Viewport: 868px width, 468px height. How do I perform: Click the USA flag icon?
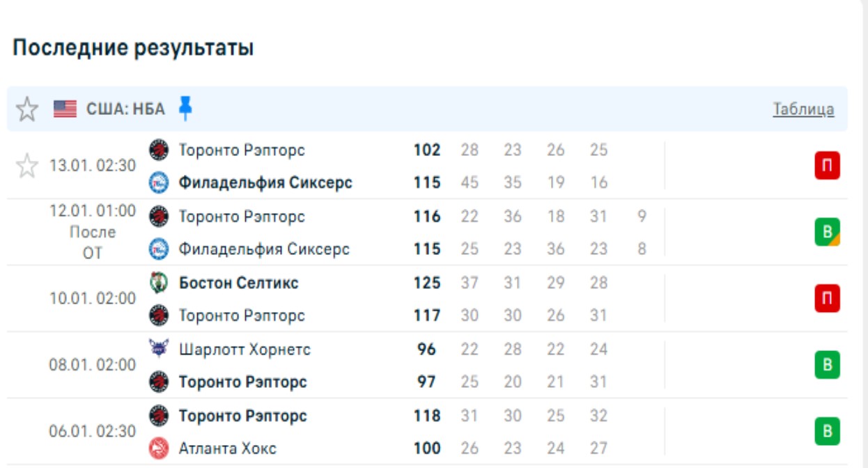click(65, 109)
